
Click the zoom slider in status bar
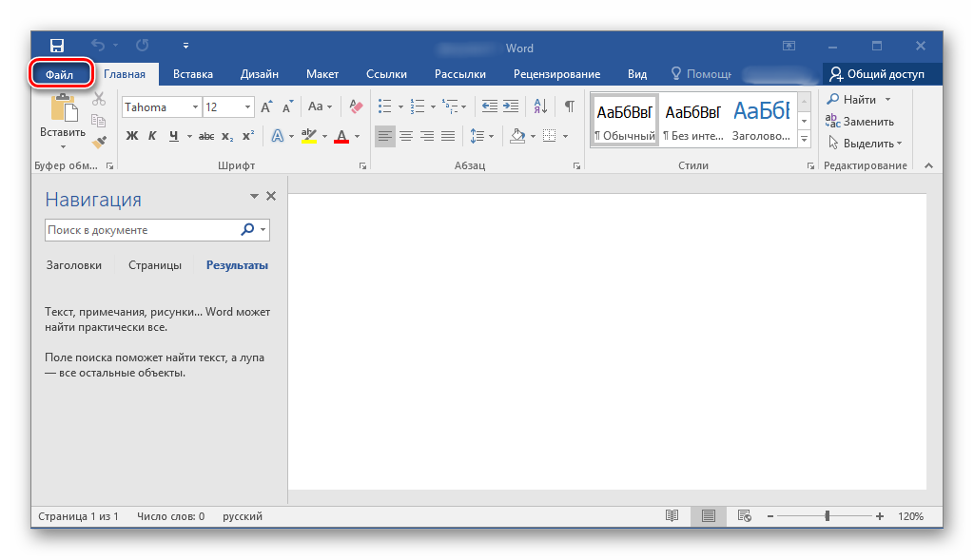pos(828,516)
